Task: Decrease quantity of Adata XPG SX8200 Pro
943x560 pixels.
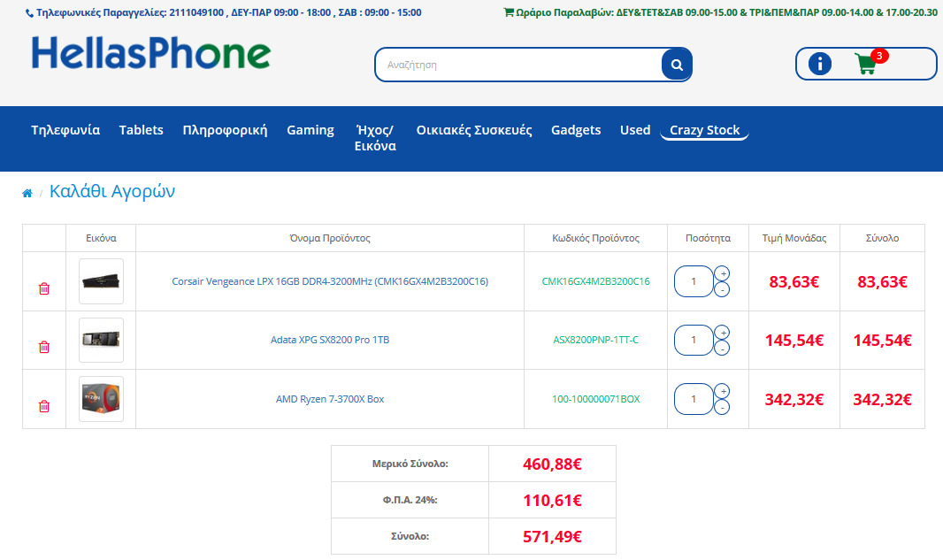Action: [x=723, y=349]
